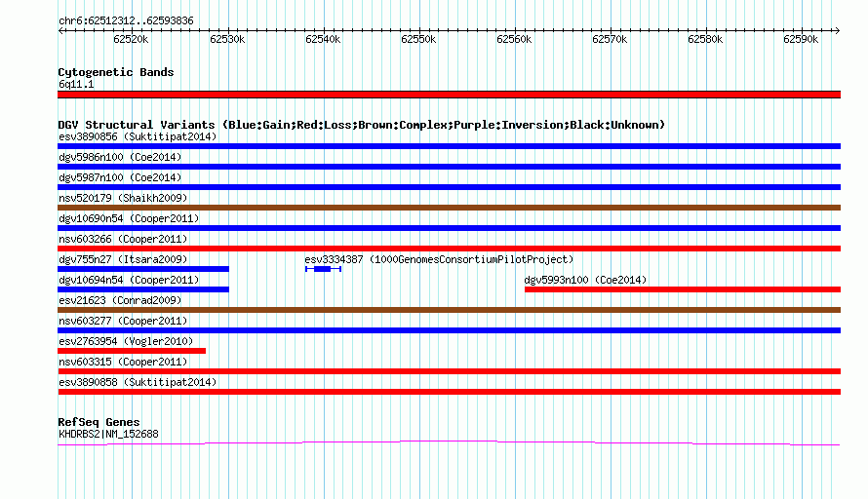Click the 6q11.1 cytogenetic band label
This screenshot has width=868, height=499.
click(76, 84)
